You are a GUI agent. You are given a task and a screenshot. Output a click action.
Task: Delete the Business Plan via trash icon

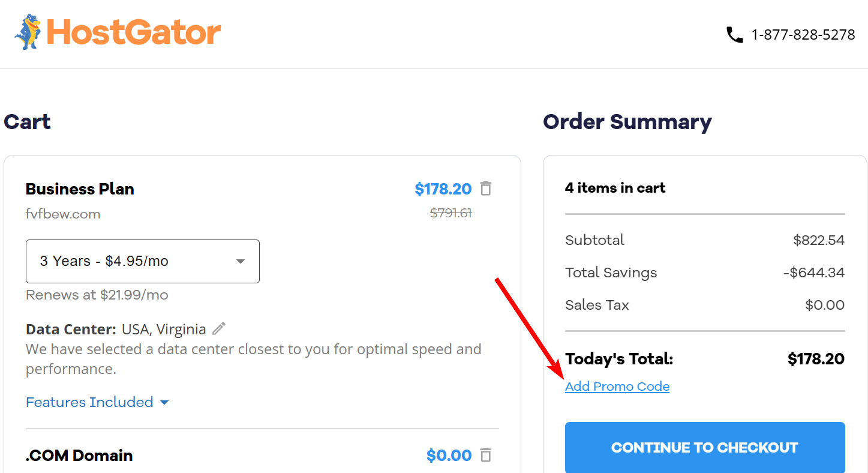486,188
